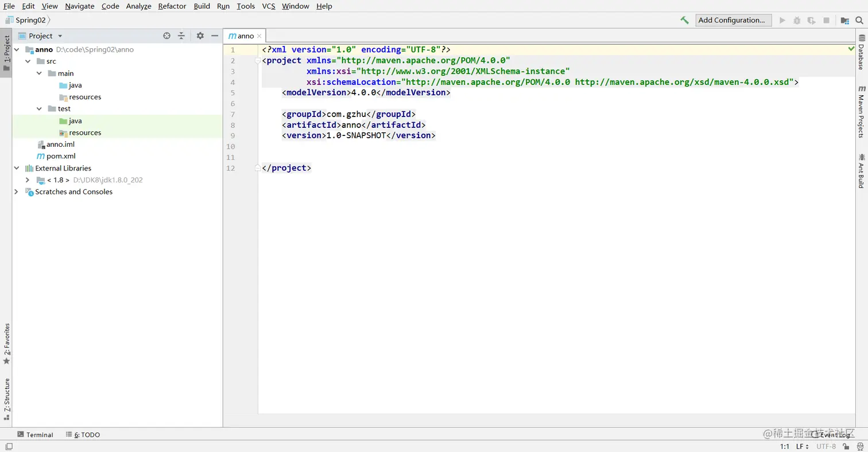This screenshot has height=452, width=868.
Task: Click External Libraries bar-chart icon
Action: point(29,168)
